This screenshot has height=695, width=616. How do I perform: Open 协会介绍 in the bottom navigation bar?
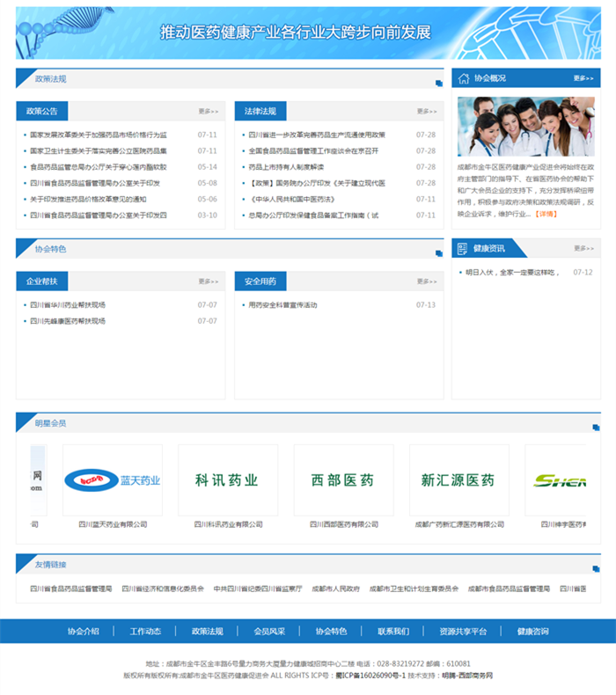[x=84, y=631]
